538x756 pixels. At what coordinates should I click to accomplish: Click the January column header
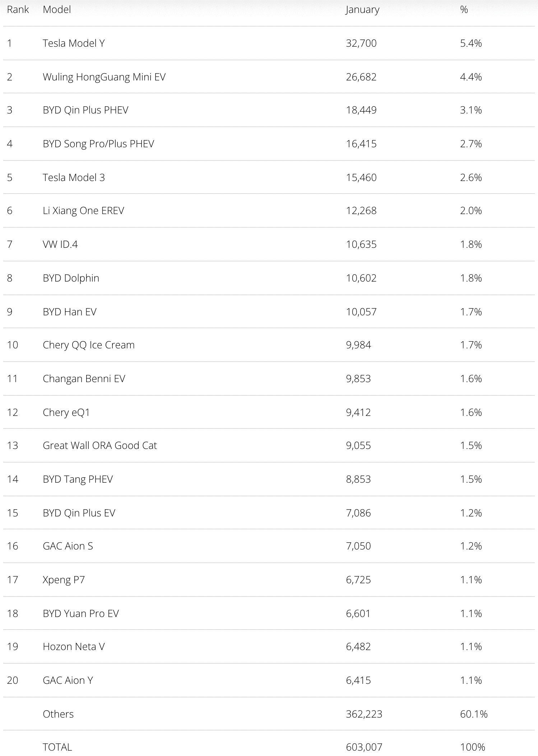[362, 9]
